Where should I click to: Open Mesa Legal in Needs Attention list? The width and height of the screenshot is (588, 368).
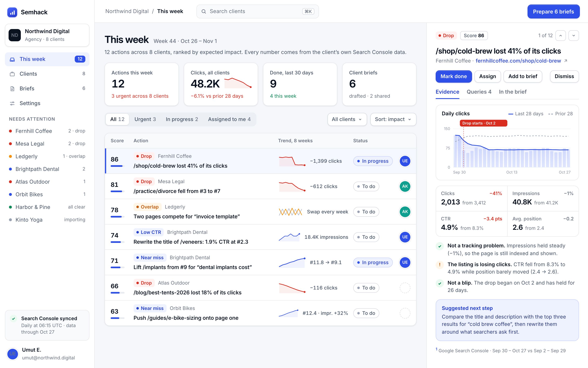[47, 144]
